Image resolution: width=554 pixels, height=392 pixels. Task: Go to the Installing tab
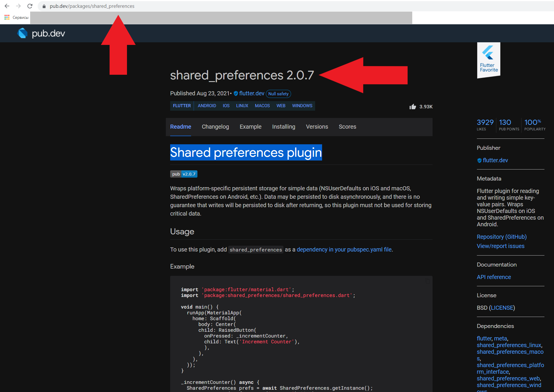click(284, 127)
